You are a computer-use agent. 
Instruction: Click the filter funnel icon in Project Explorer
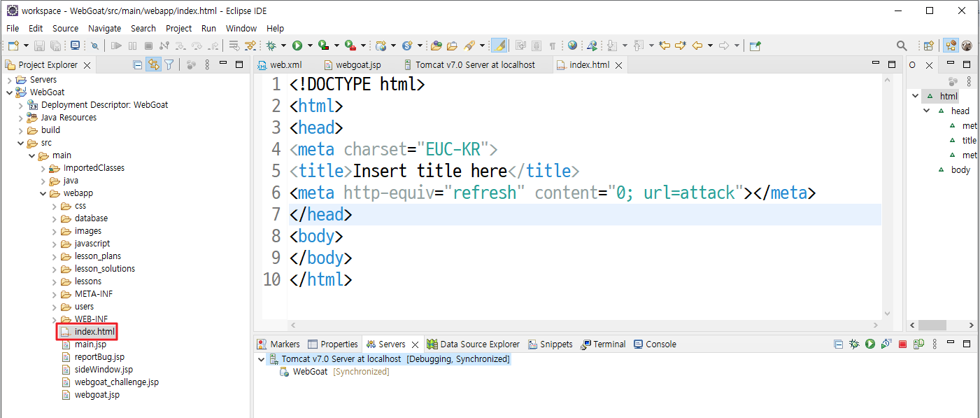point(169,64)
